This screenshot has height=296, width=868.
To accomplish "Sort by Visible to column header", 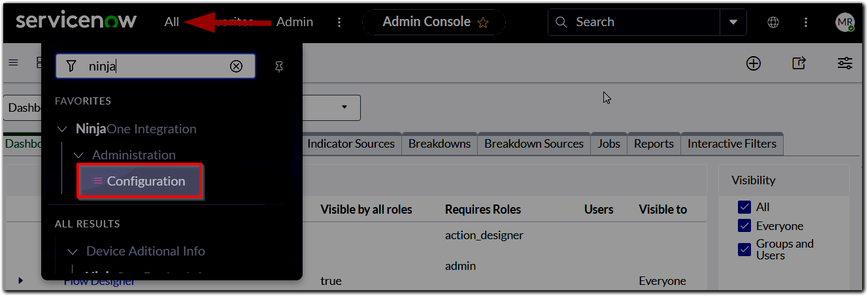I will point(663,209).
